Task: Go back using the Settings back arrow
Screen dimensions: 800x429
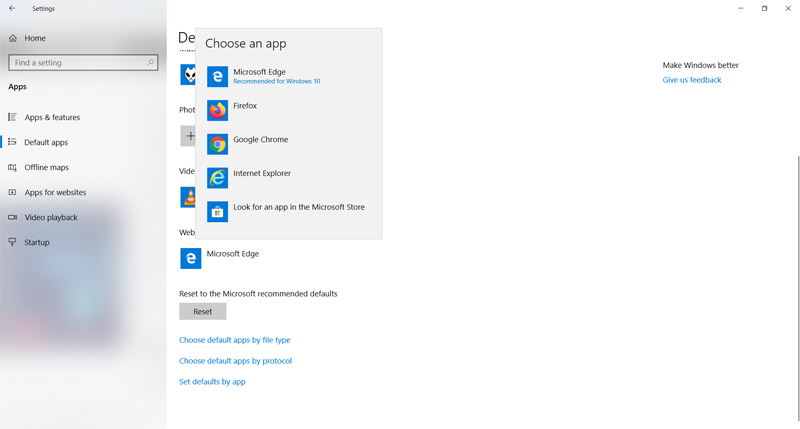Action: tap(12, 8)
